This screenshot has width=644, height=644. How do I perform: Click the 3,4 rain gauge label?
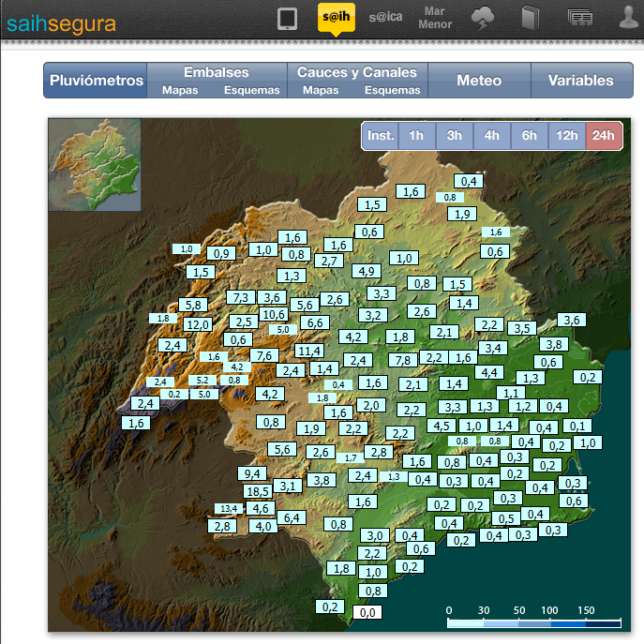[x=493, y=349]
